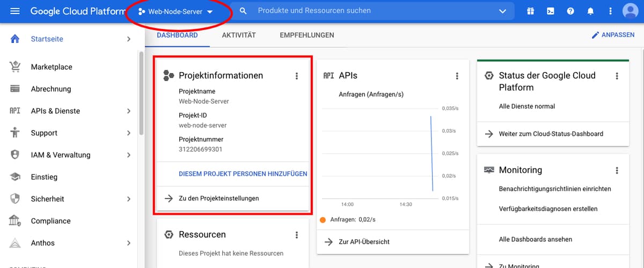This screenshot has height=268, width=644.
Task: Open Projektinformationen card three-dot menu
Action: (297, 76)
